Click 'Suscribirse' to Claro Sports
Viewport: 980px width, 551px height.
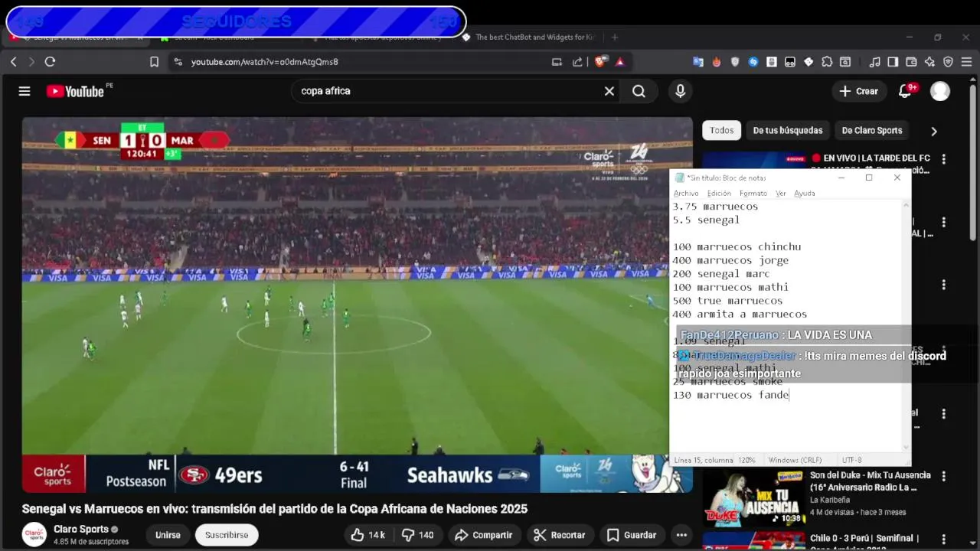pos(227,535)
